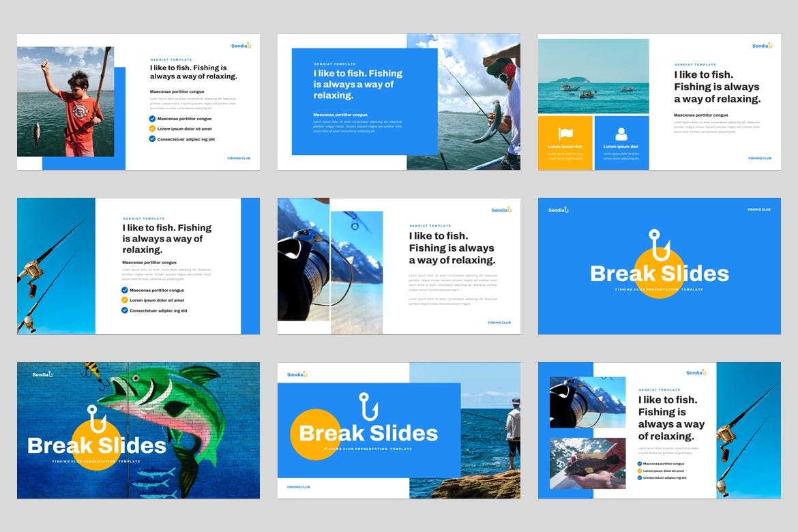Screen dimensions: 798x532
Task: Click the Consectetuer checkmark on the first slide
Action: coord(152,139)
